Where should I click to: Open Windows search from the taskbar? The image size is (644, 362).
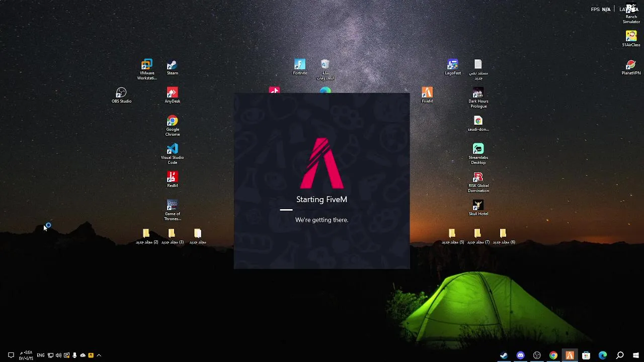(x=620, y=355)
